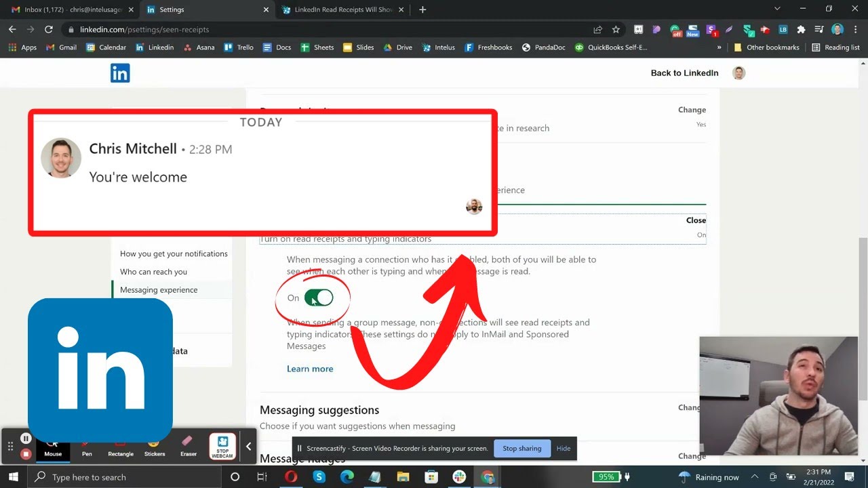Click the Stop sharing button
Screen dimensions: 868x488
click(521, 448)
